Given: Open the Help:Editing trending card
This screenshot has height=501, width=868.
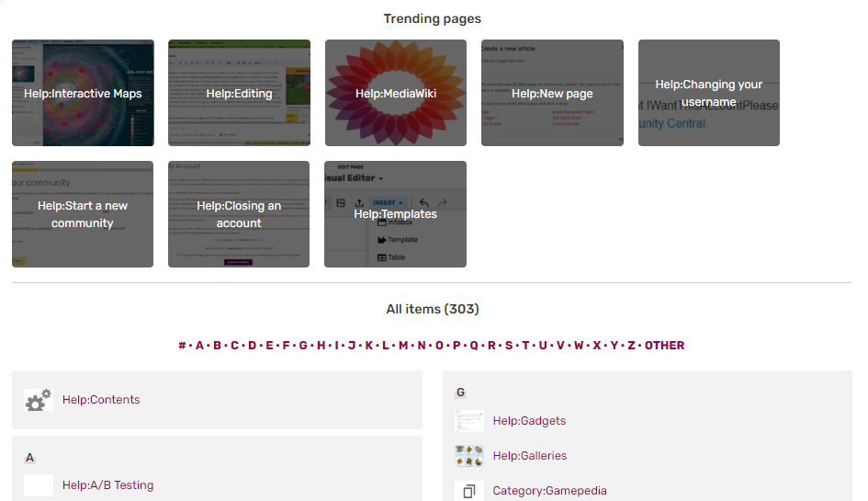Looking at the screenshot, I should (239, 93).
